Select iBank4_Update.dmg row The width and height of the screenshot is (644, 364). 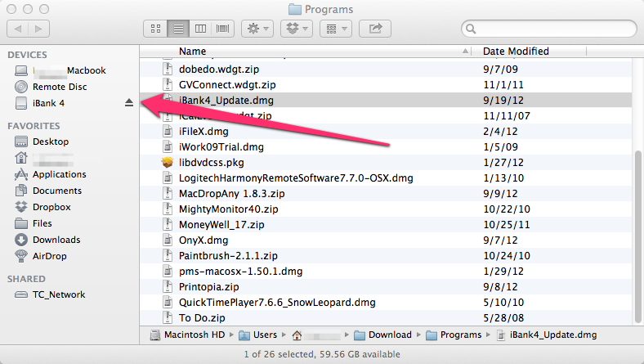click(x=385, y=101)
